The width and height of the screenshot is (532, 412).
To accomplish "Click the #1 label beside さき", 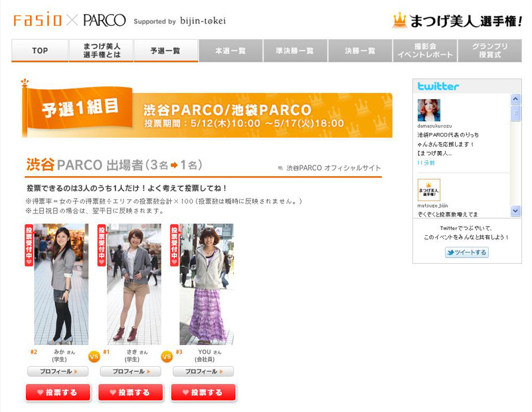I will click(x=106, y=352).
